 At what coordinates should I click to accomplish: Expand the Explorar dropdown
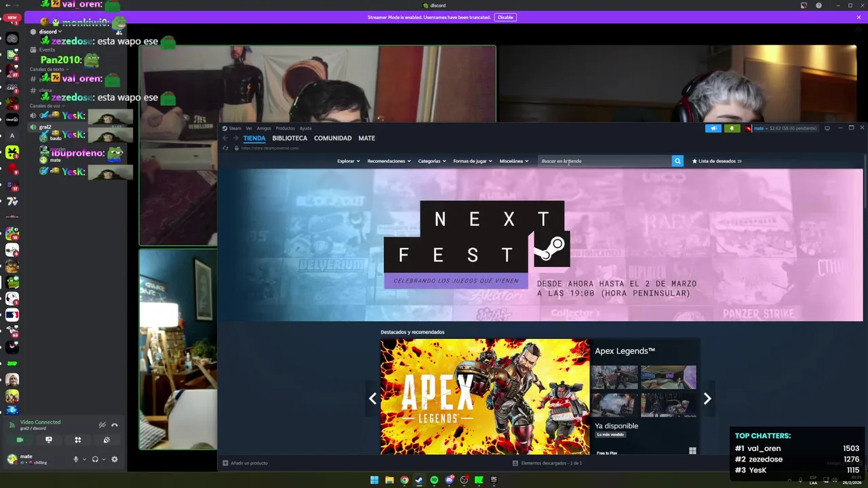pos(349,161)
